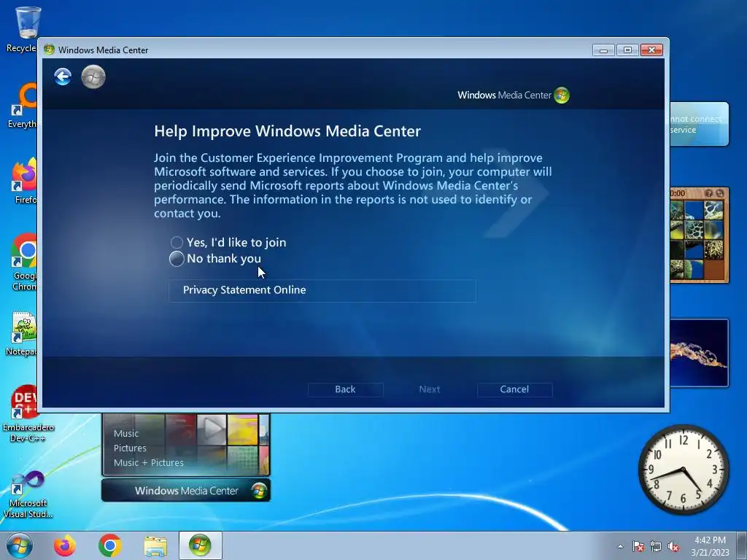The height and width of the screenshot is (560, 747).
Task: Show hidden system tray icons
Action: tap(620, 546)
